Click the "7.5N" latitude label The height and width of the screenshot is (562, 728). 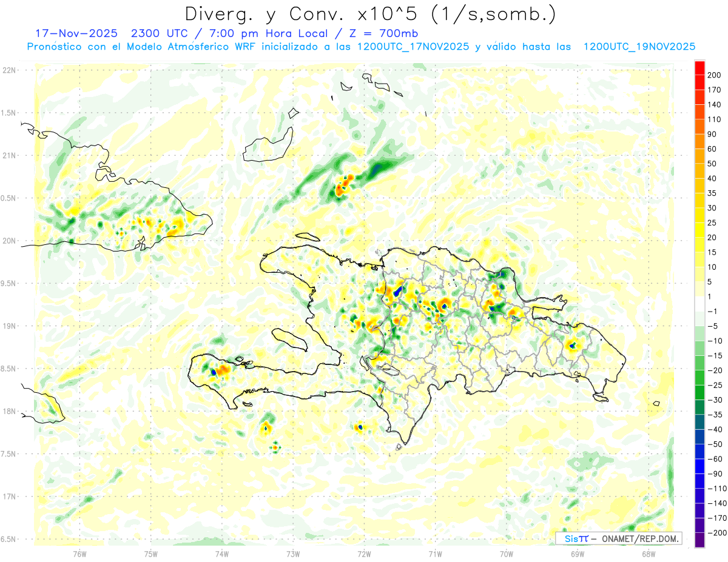tap(8, 454)
